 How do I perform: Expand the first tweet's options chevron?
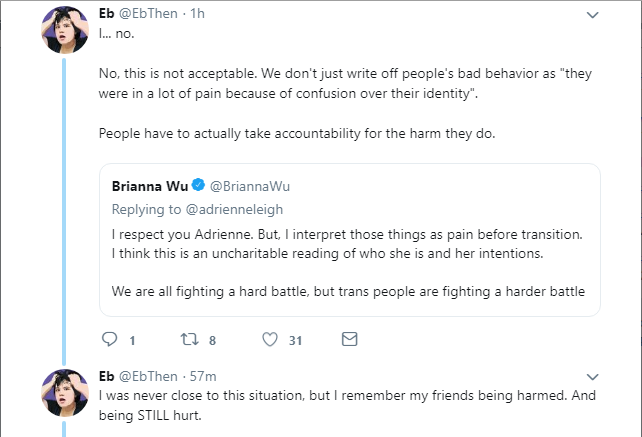592,15
